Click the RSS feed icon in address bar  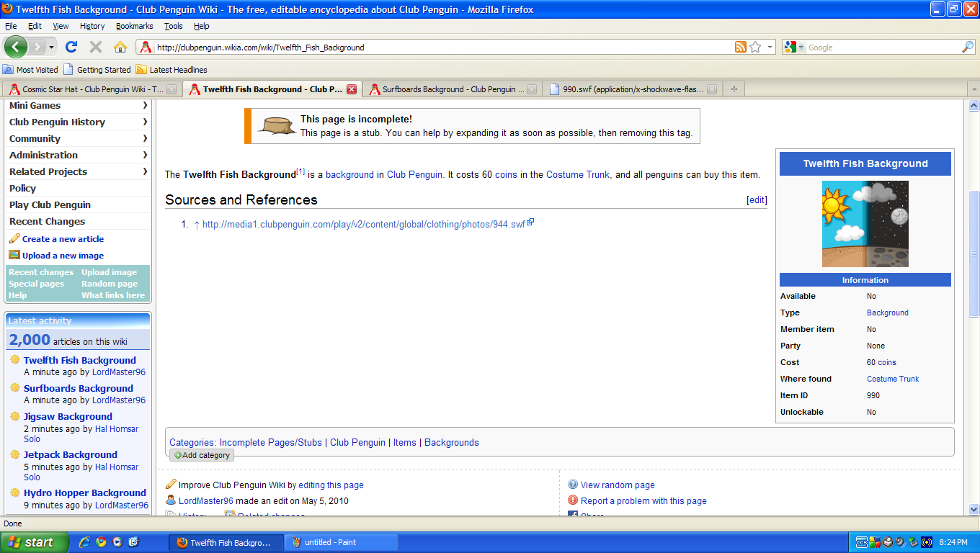740,47
